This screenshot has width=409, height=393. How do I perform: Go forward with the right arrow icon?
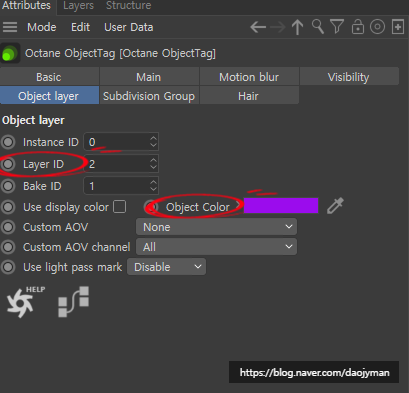278,27
